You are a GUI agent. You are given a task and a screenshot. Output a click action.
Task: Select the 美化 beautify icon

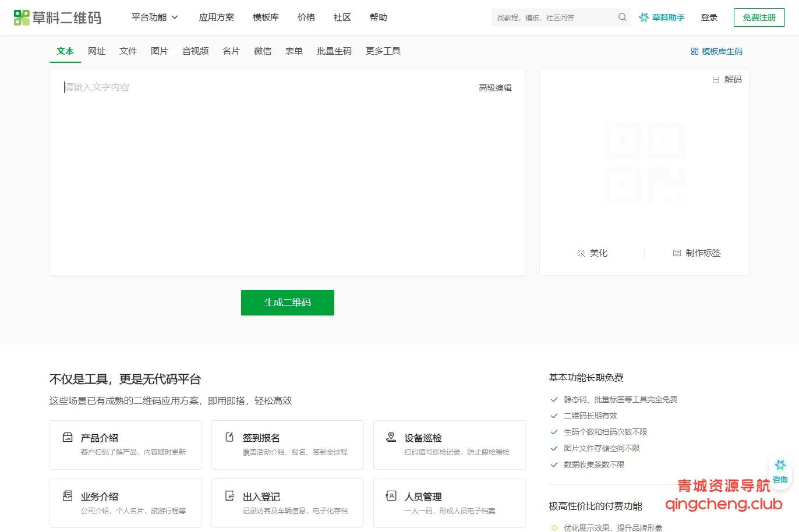point(580,253)
